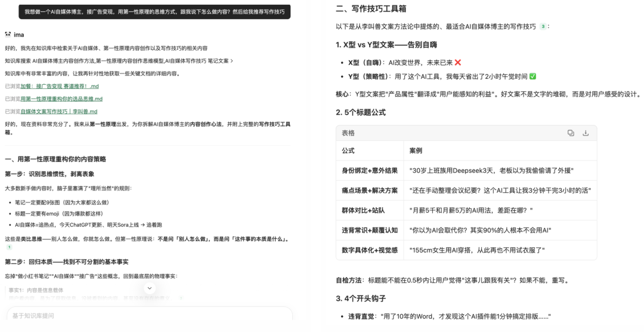Click bullet AI自媒体=追热点
Viewport: 644px width, 332px height.
(88, 225)
